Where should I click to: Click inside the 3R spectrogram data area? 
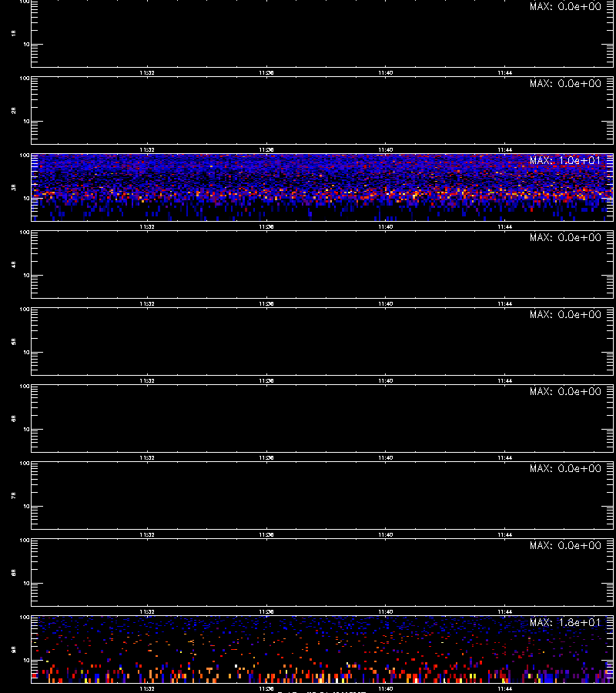322,187
